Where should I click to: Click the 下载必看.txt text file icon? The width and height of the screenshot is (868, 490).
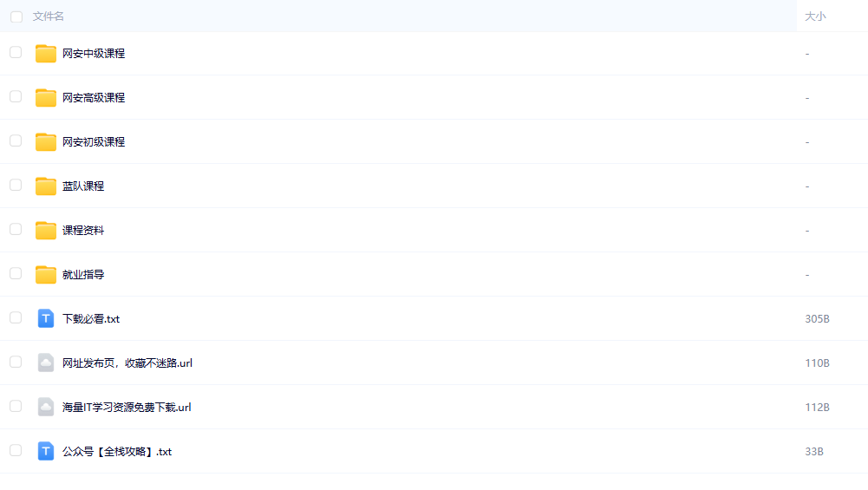pos(46,319)
